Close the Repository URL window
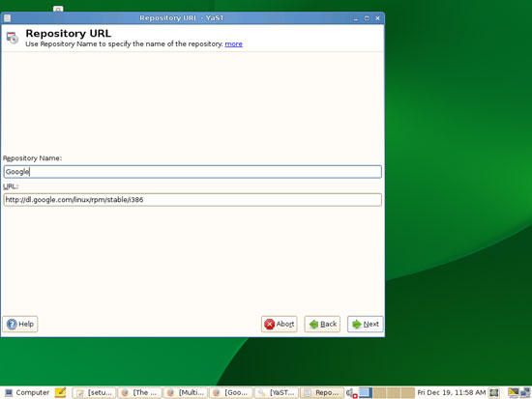The height and width of the screenshot is (399, 532). coord(377,18)
